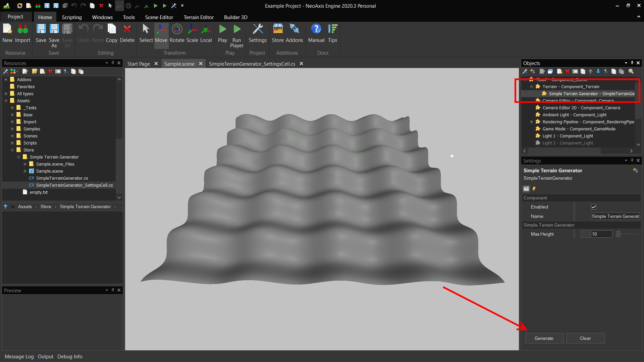Open the Terrain Editor ribbon tab

[198, 17]
